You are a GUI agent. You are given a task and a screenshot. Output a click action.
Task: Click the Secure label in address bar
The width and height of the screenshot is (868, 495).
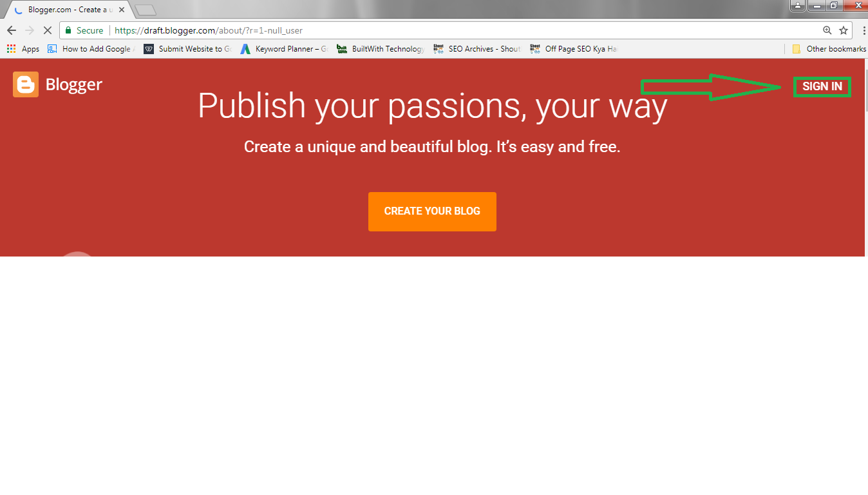point(90,30)
